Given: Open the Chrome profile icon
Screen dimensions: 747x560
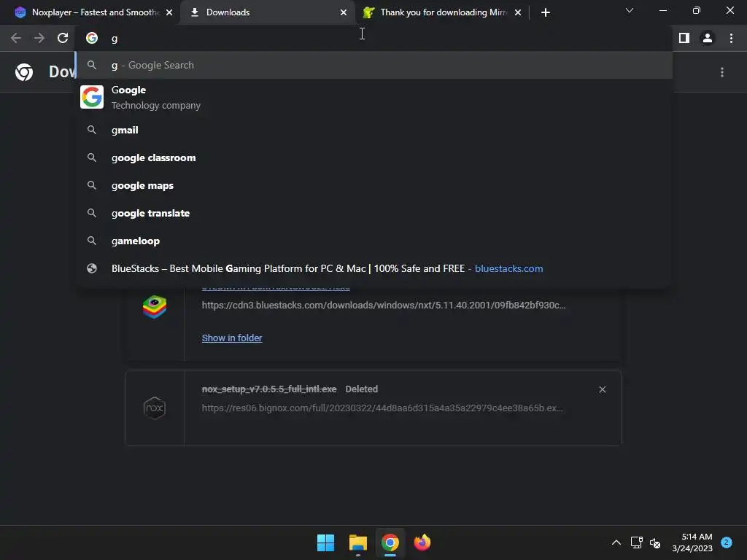Looking at the screenshot, I should [708, 38].
